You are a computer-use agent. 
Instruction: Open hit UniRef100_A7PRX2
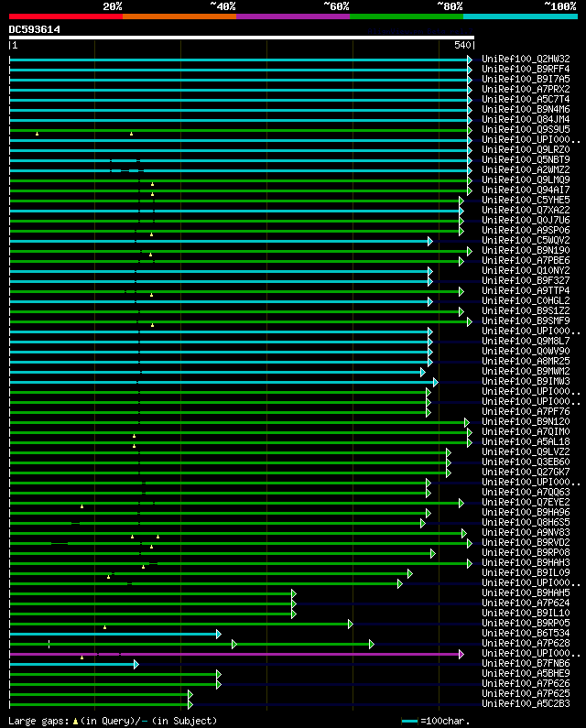[526, 89]
